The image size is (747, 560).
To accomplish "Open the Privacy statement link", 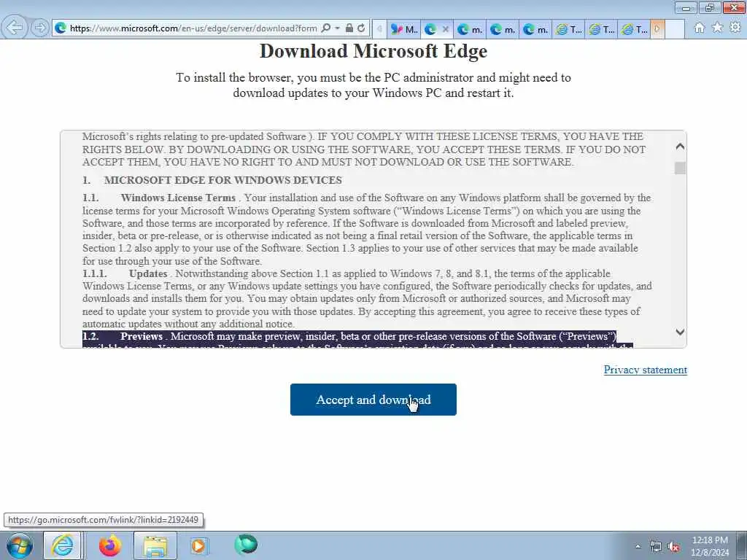I will tap(645, 370).
